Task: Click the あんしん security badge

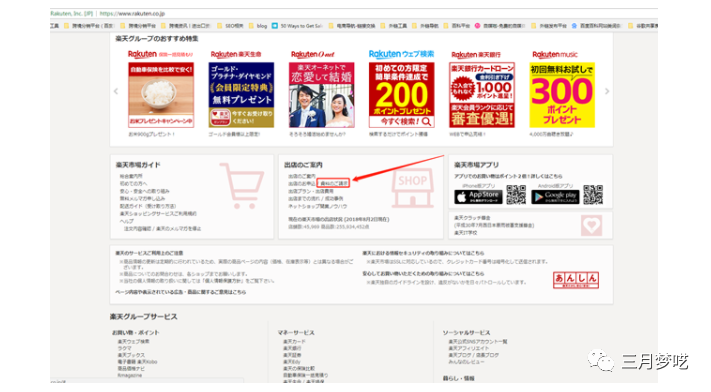Action: click(x=576, y=279)
